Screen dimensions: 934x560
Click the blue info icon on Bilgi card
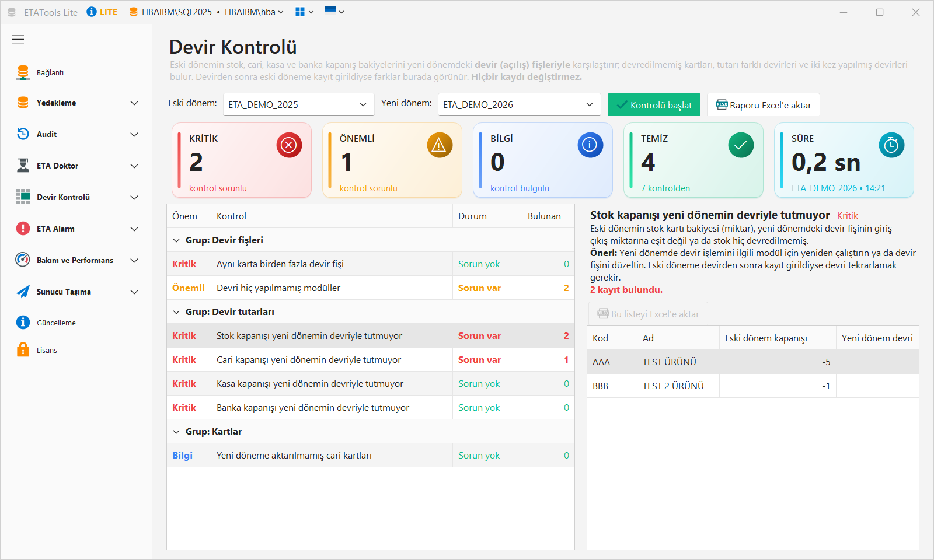pos(590,145)
